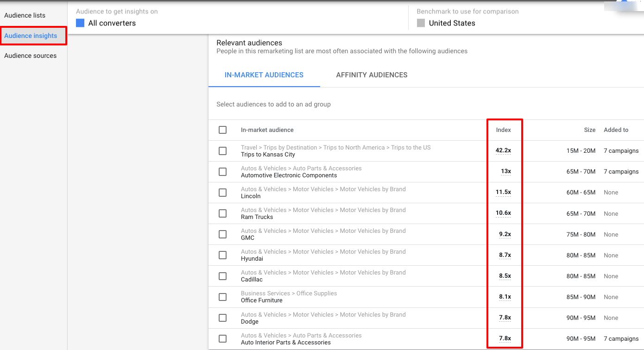Click the 13x index value
This screenshot has height=350, width=644.
click(x=506, y=171)
